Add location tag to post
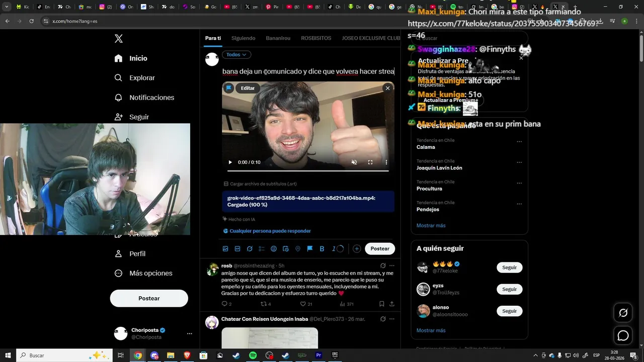Image resolution: width=644 pixels, height=362 pixels. pyautogui.click(x=298, y=249)
